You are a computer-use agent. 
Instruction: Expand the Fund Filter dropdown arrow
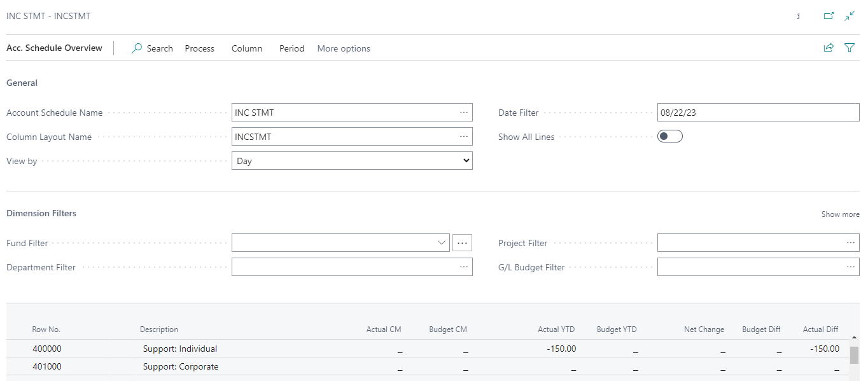pos(442,242)
